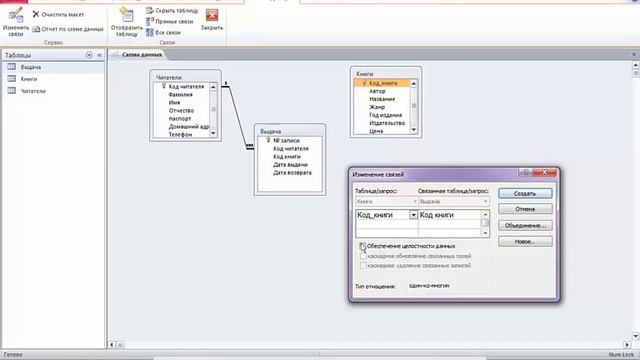Select the Книги table in the navigation pane
Screen dimensions: 640x360
[53, 79]
